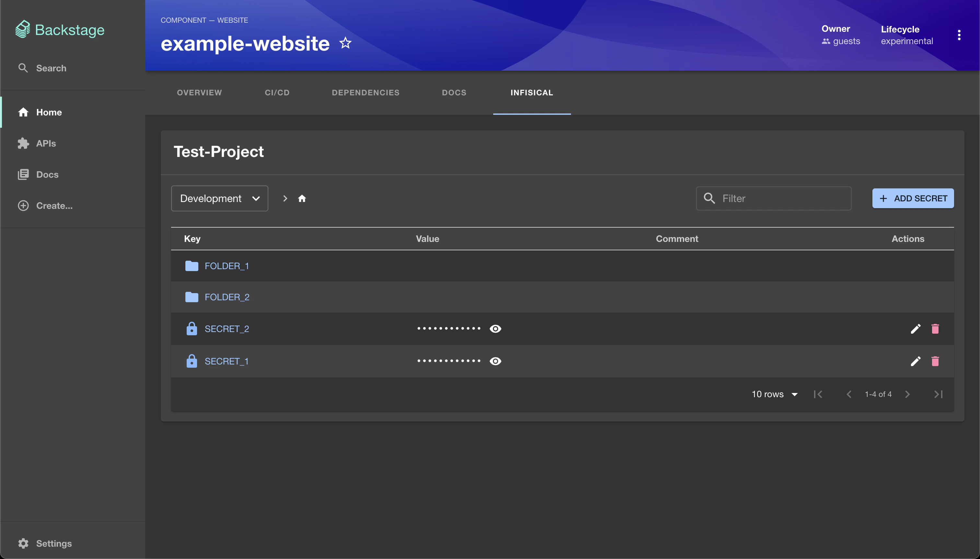Switch to the CI/CD tab

click(277, 92)
